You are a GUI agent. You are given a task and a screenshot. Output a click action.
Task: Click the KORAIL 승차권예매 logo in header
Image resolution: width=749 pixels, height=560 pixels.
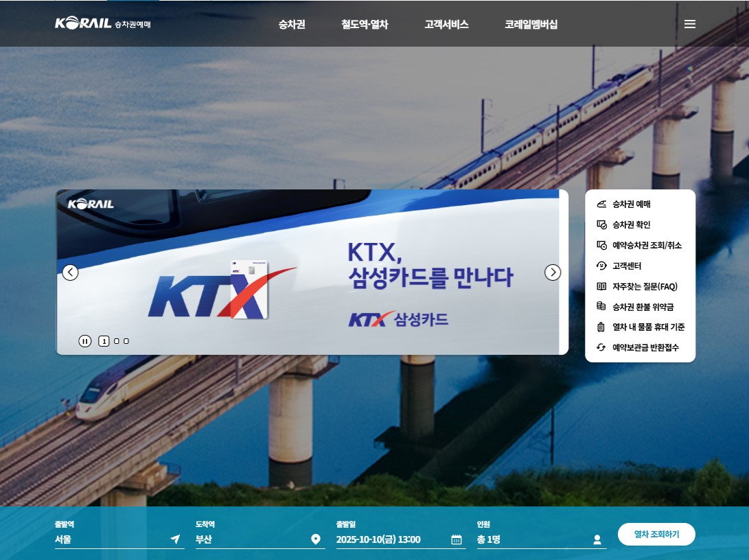pos(103,23)
